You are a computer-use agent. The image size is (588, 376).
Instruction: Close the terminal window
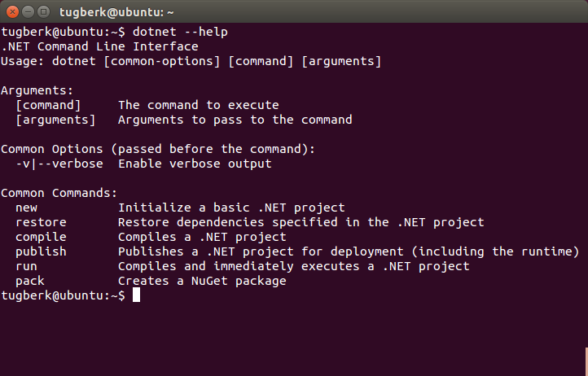point(12,12)
